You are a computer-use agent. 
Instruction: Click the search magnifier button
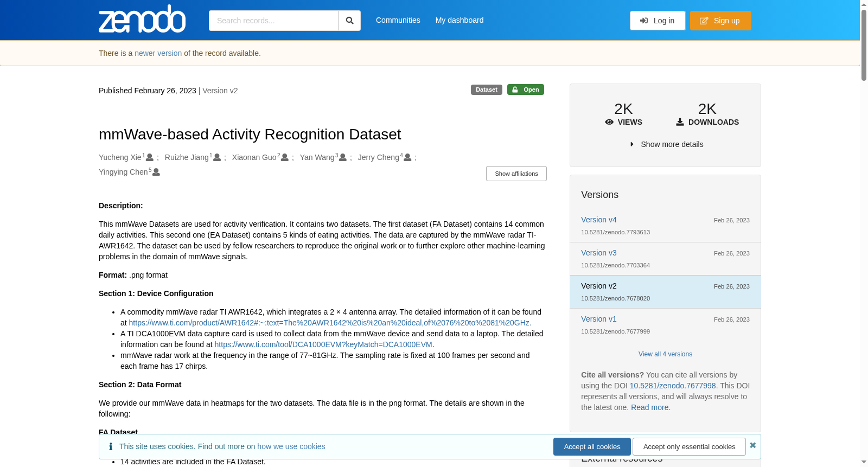point(350,21)
